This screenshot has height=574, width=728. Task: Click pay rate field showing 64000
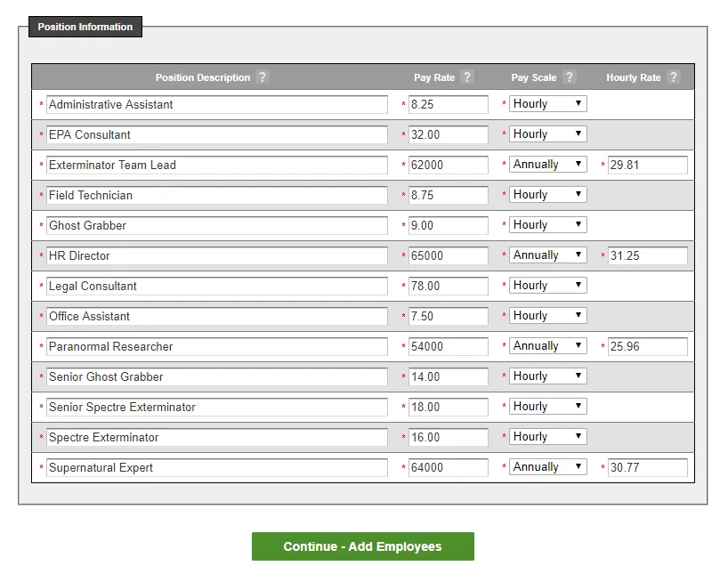coord(449,467)
